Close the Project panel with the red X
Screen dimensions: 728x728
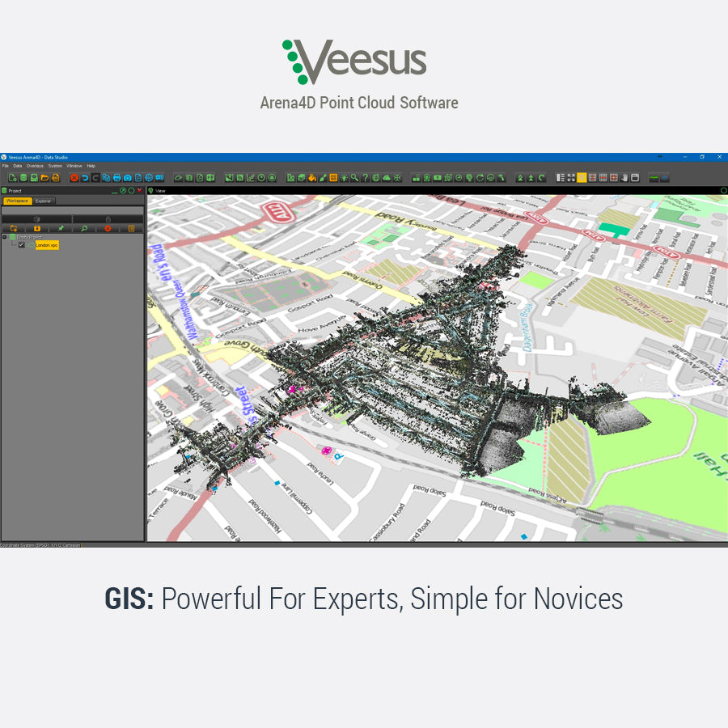click(139, 190)
